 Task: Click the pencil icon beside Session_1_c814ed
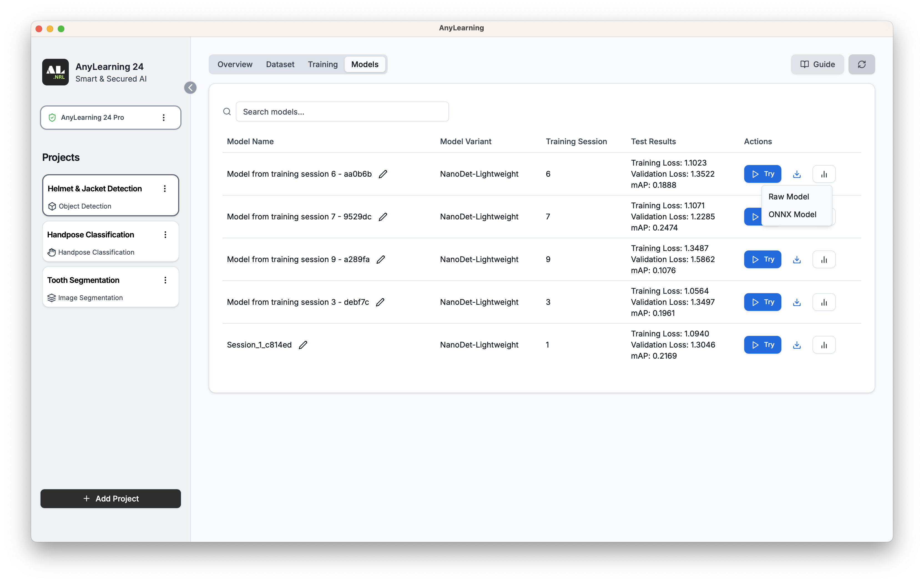tap(303, 345)
